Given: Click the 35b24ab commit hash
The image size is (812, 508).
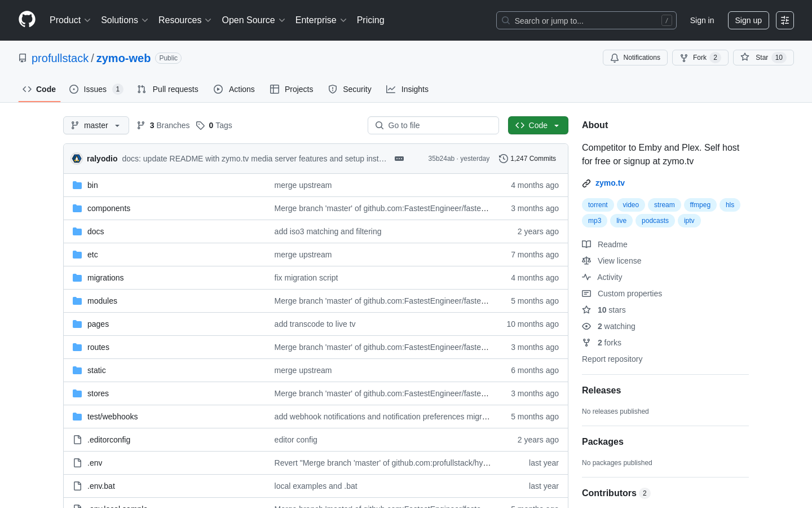Looking at the screenshot, I should tap(441, 159).
